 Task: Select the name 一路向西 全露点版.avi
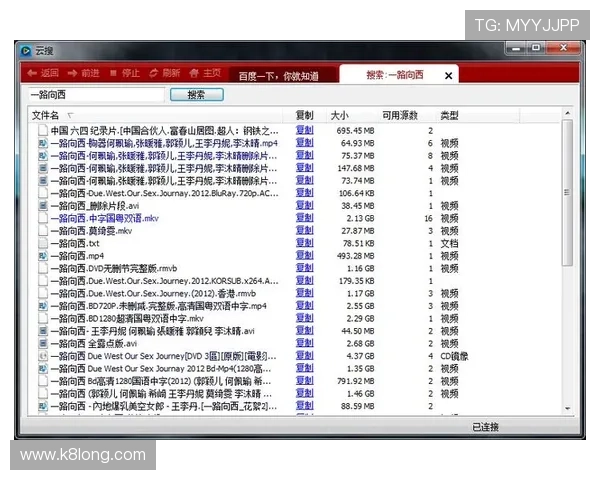click(x=94, y=343)
